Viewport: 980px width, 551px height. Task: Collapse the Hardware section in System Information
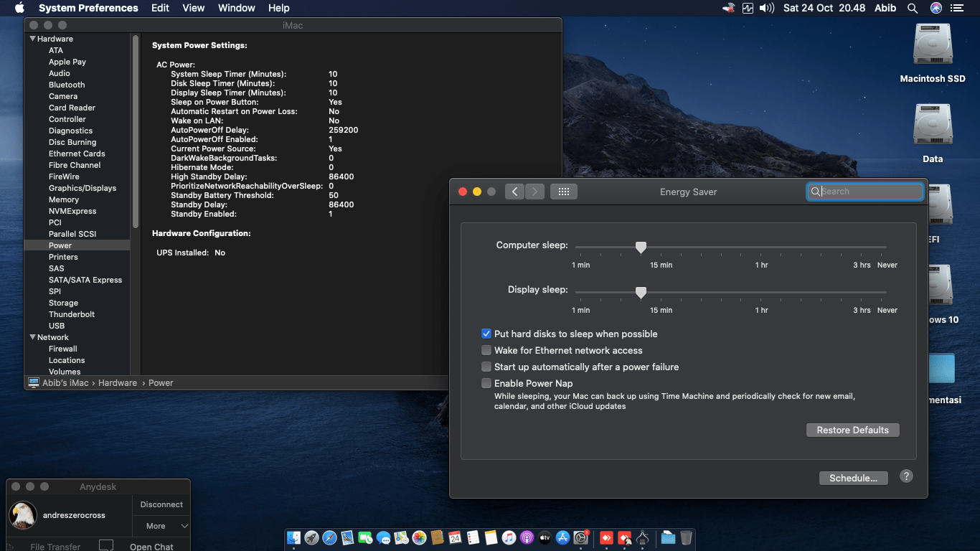click(x=32, y=38)
